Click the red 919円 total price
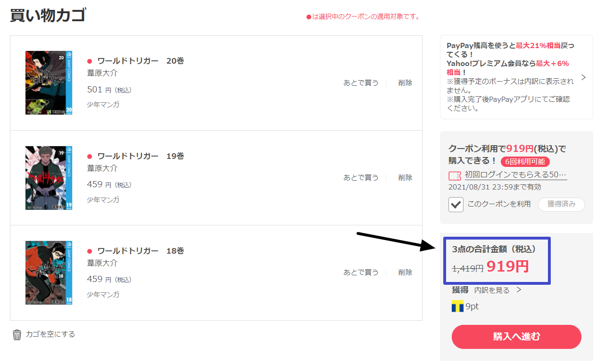The width and height of the screenshot is (605, 364). [507, 267]
